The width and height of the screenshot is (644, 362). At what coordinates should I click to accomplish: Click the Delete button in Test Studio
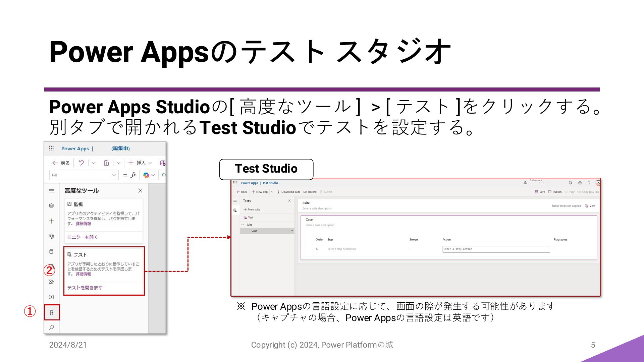[x=326, y=192]
